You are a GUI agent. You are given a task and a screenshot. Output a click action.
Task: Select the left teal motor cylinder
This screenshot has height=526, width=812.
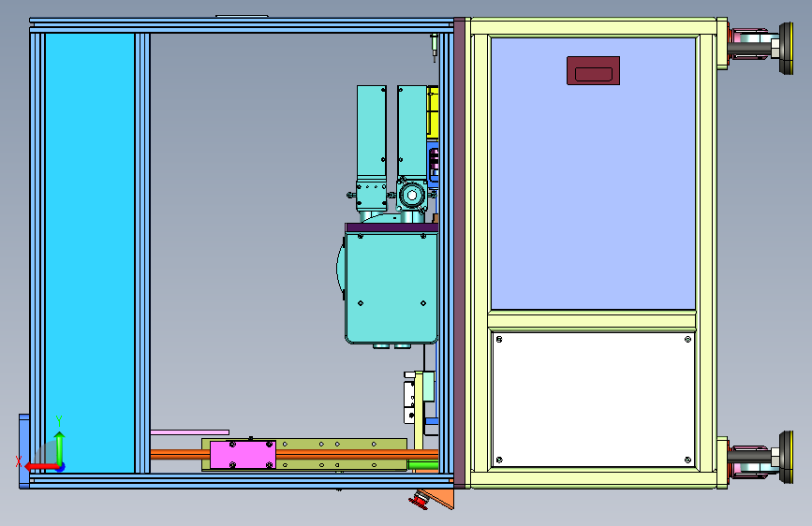[371, 131]
